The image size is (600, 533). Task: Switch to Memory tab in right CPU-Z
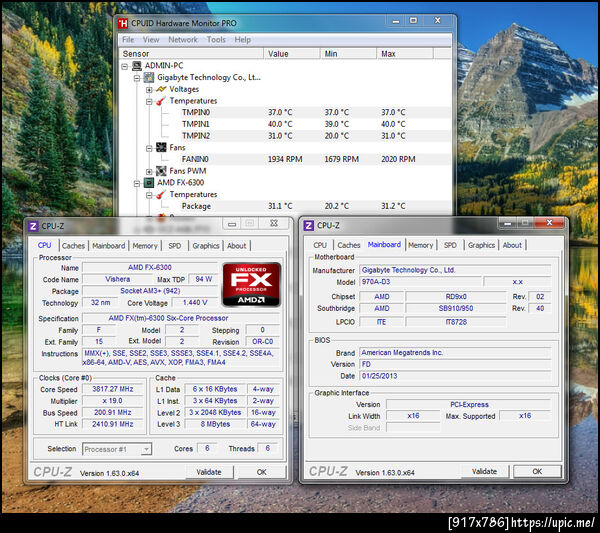tap(421, 245)
